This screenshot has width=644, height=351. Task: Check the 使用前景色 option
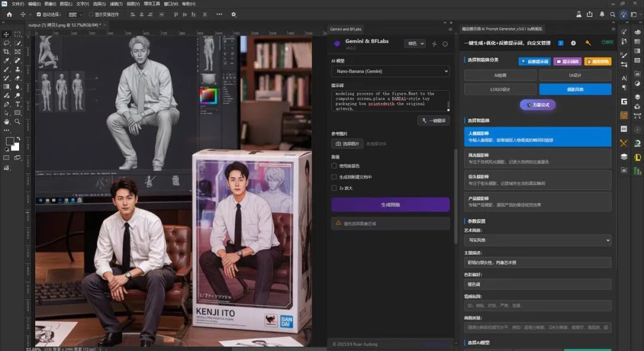tap(334, 165)
